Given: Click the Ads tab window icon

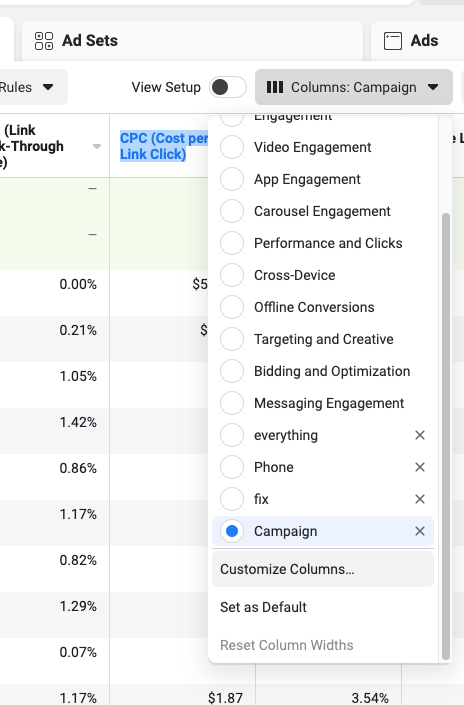Looking at the screenshot, I should (x=393, y=41).
